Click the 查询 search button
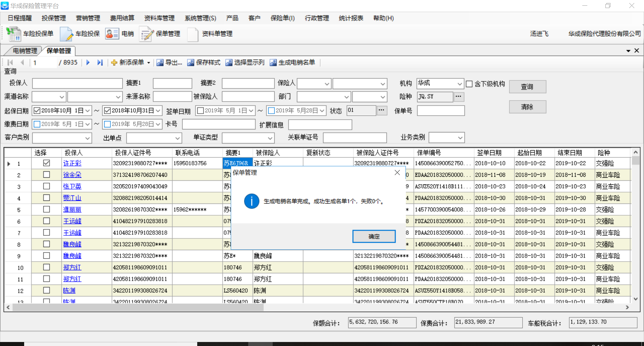644x346 pixels. coord(527,87)
